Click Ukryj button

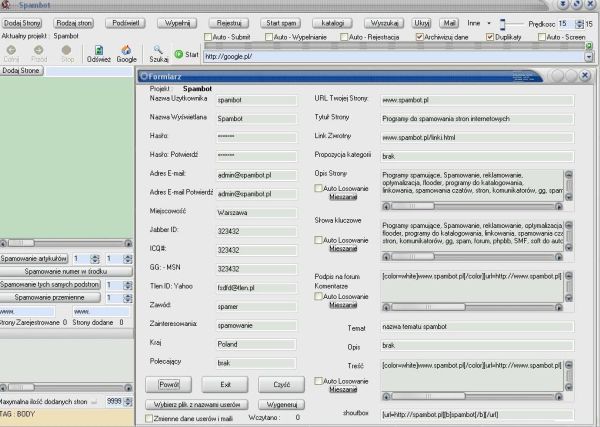[x=422, y=23]
